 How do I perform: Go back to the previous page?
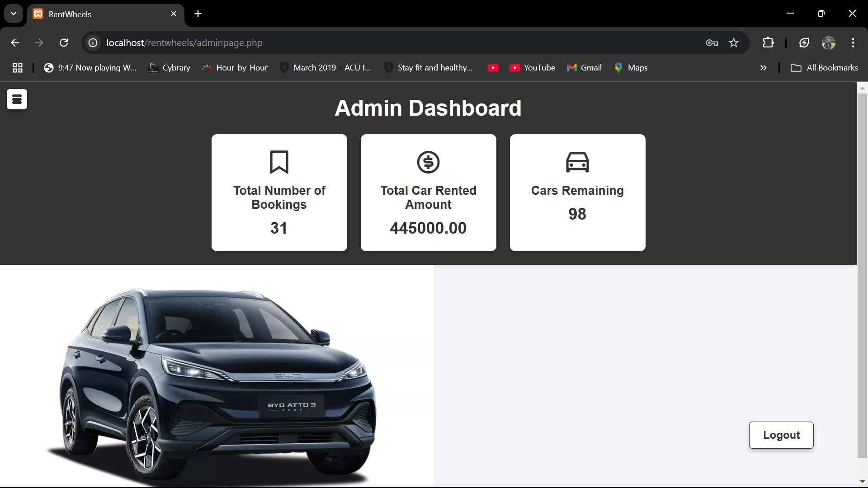pos(15,43)
